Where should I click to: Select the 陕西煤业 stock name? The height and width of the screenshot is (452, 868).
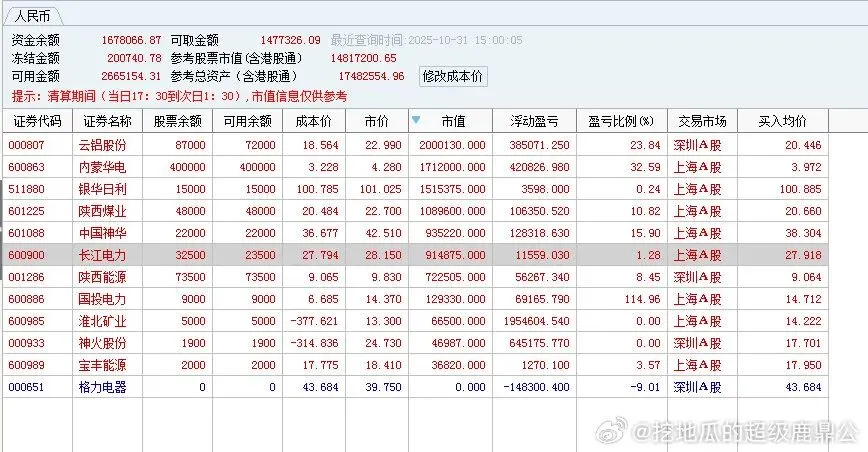(x=102, y=211)
